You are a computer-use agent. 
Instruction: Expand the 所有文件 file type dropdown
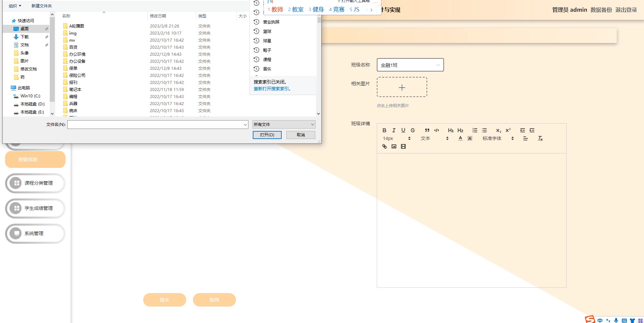tap(284, 125)
